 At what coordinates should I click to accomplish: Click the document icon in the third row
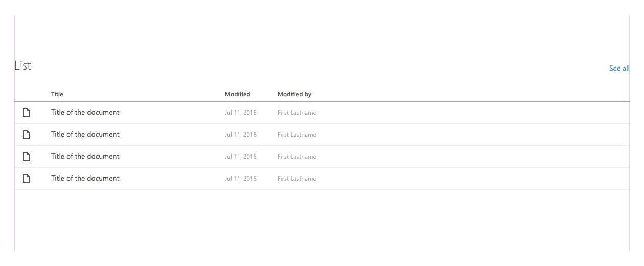pos(27,157)
